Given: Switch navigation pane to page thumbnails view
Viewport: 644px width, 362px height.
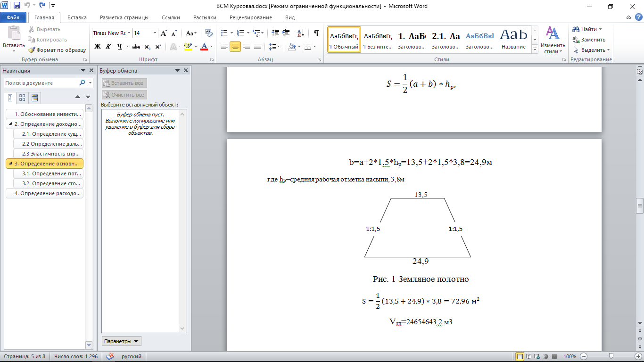Looking at the screenshot, I should (22, 98).
